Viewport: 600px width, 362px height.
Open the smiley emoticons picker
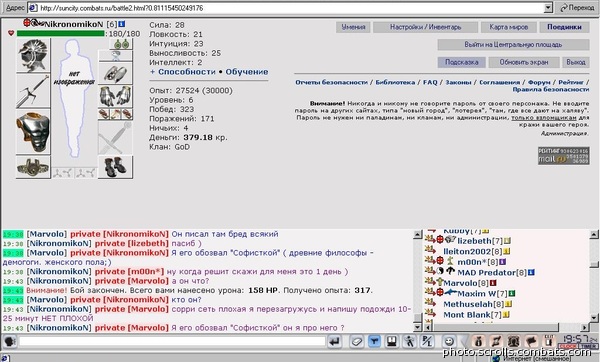(x=449, y=341)
